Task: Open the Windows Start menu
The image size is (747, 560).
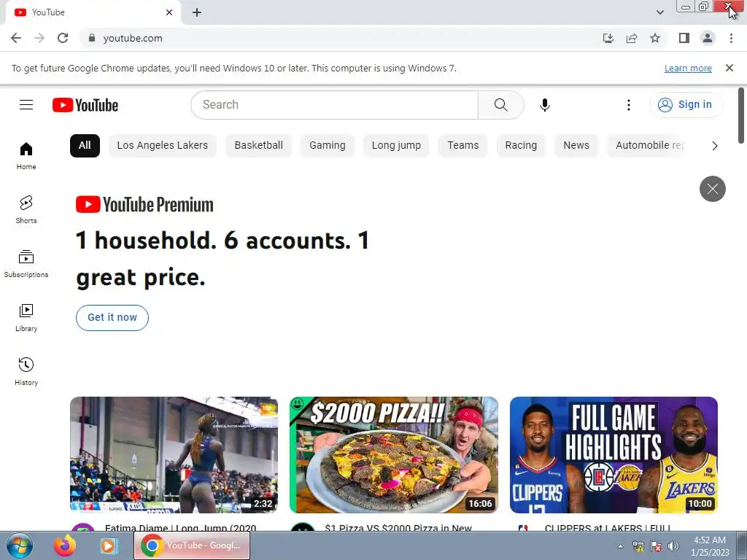Action: point(19,545)
